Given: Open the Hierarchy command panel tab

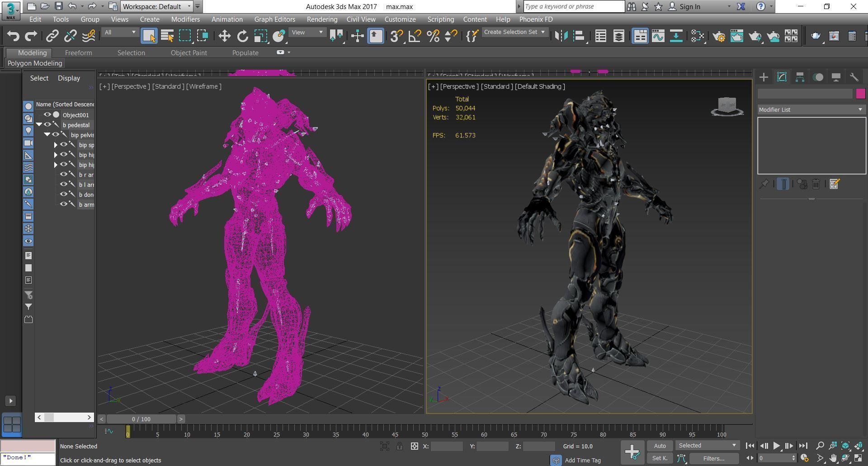Looking at the screenshot, I should [800, 77].
